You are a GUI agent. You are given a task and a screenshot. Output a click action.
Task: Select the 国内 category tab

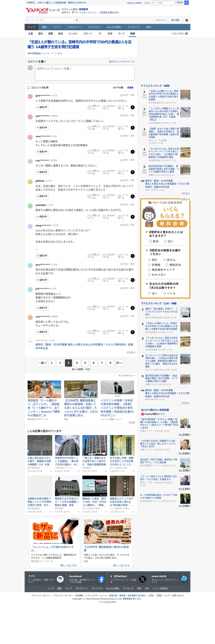coord(41,34)
